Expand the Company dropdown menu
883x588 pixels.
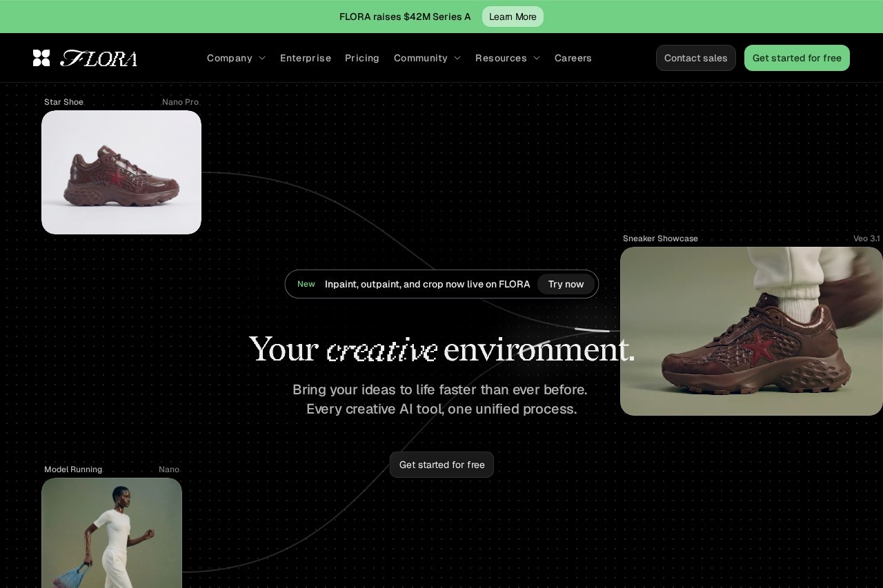236,58
